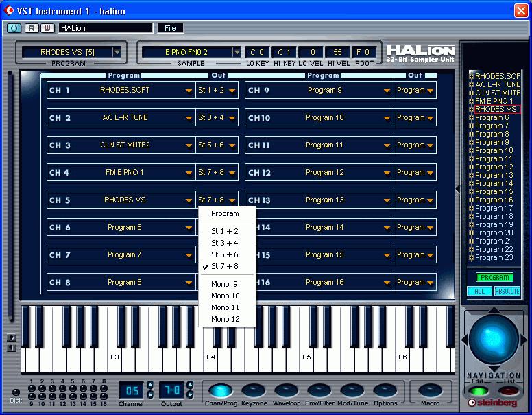532x415 pixels.
Task: Increase the Channel value with up stepper
Action: pos(150,385)
